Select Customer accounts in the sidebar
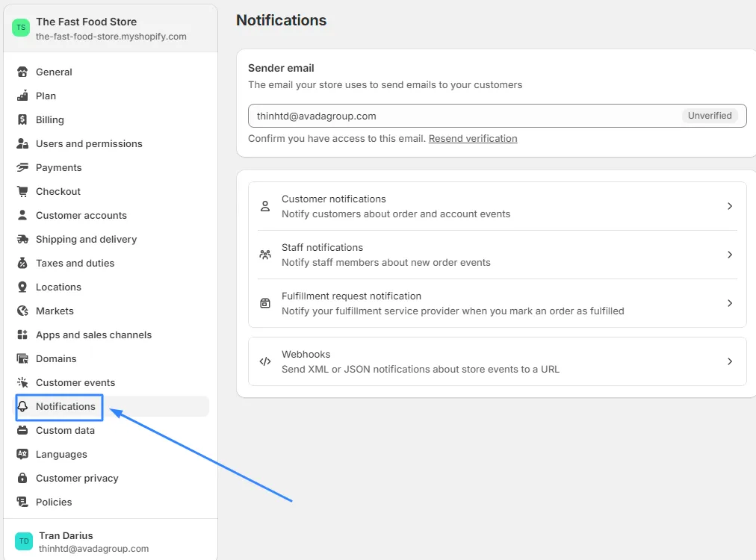The height and width of the screenshot is (560, 756). 81,215
